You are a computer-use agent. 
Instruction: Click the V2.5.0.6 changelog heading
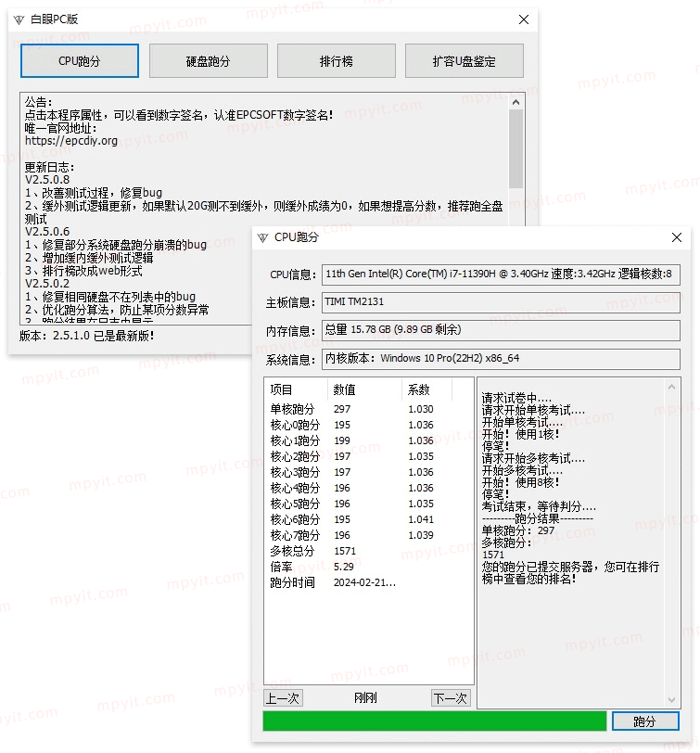pos(47,232)
